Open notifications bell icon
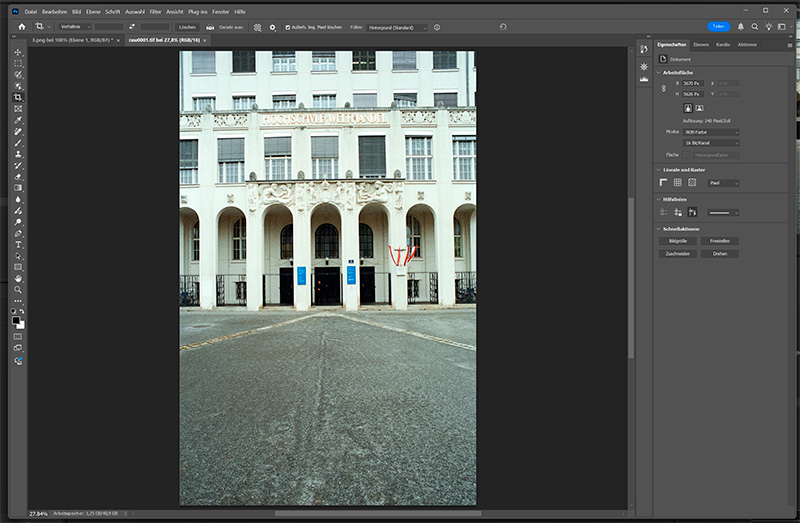 [740, 27]
